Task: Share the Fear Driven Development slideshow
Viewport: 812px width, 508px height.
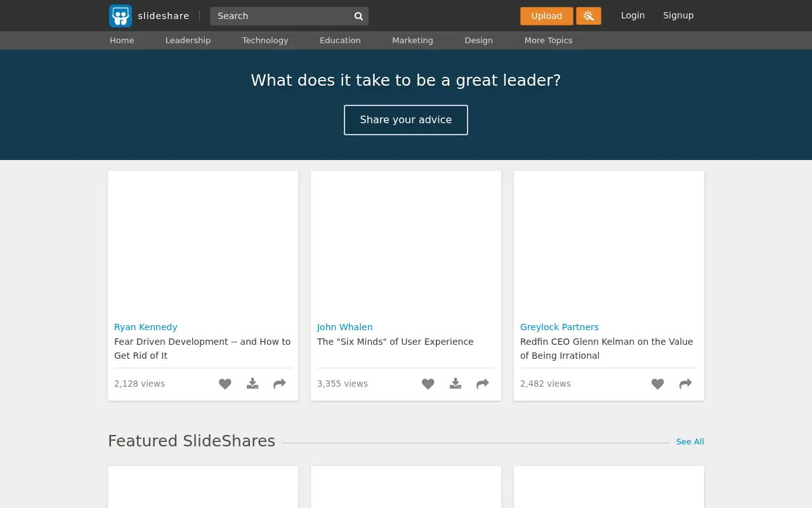Action: [x=280, y=384]
